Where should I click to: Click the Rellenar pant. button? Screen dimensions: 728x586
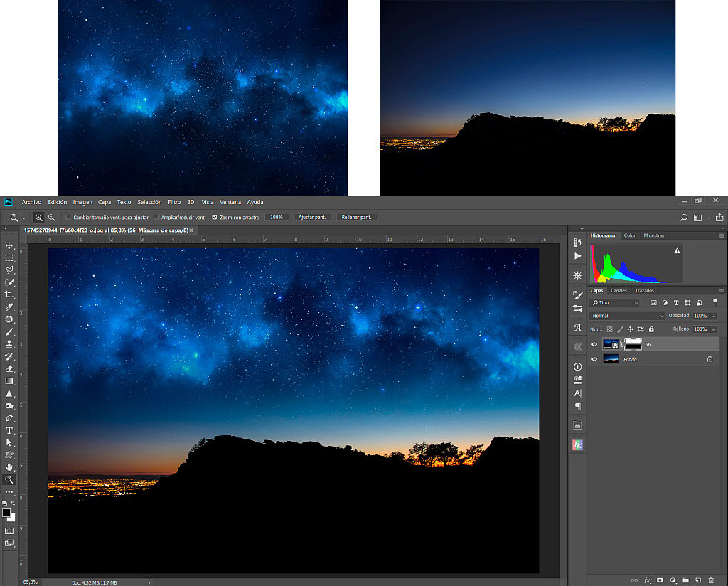click(x=355, y=217)
